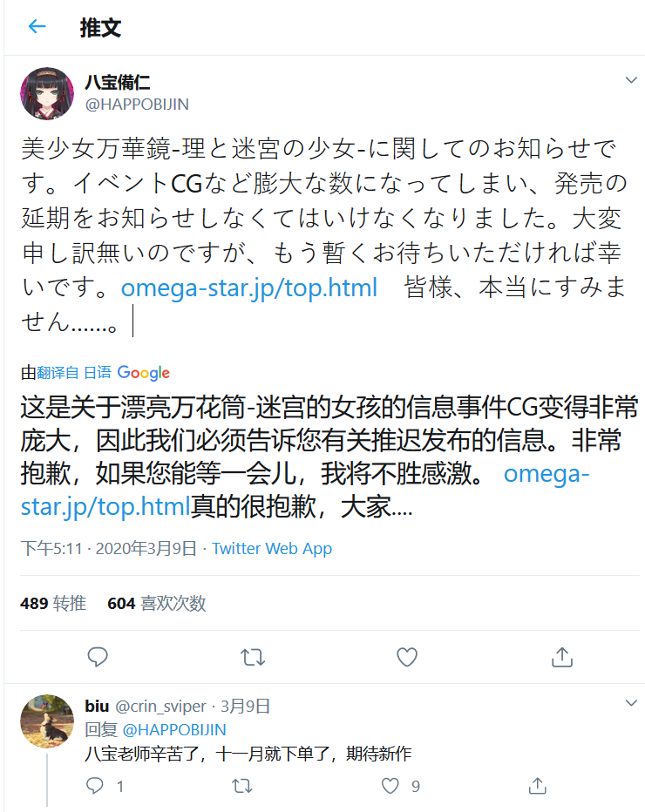Viewport: 645px width, 812px height.
Task: Expand the options chevron on the main tweet
Action: tap(631, 78)
